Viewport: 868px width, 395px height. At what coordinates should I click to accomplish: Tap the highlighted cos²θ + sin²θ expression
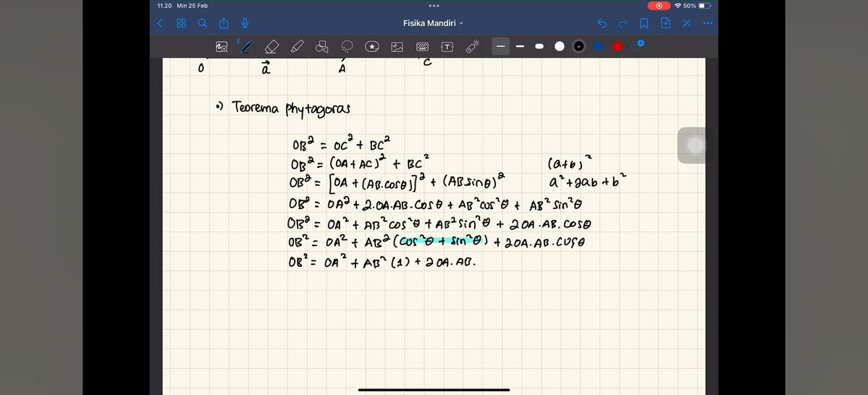(x=441, y=241)
